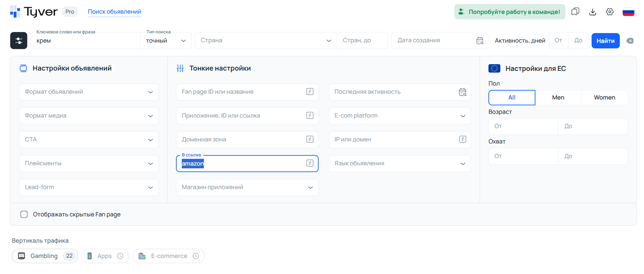Click filter icon in IP или домен field

tap(463, 139)
